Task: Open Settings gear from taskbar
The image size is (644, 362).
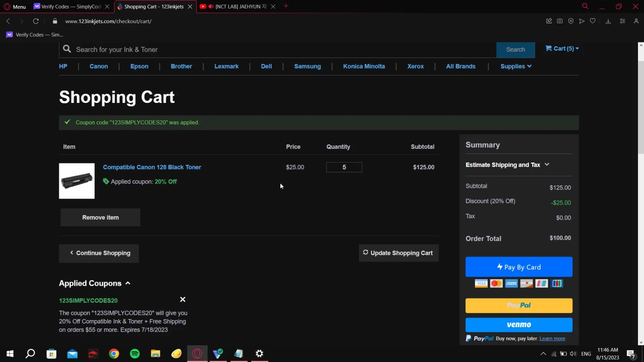Action: point(259,353)
